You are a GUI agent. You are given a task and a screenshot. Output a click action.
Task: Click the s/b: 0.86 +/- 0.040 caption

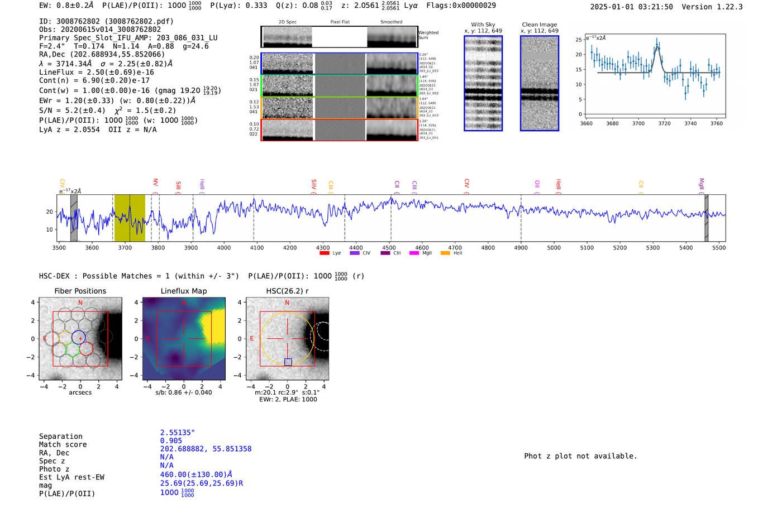coord(184,392)
